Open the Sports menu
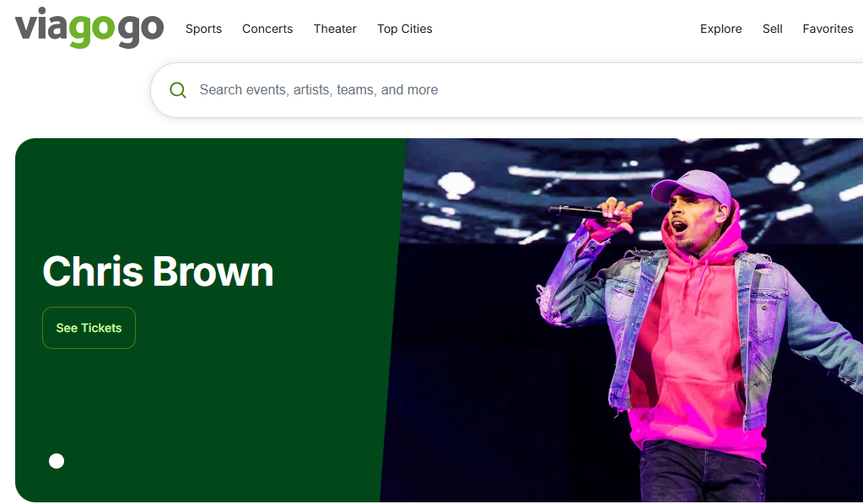Screen dimensions: 863x504 (x=203, y=29)
